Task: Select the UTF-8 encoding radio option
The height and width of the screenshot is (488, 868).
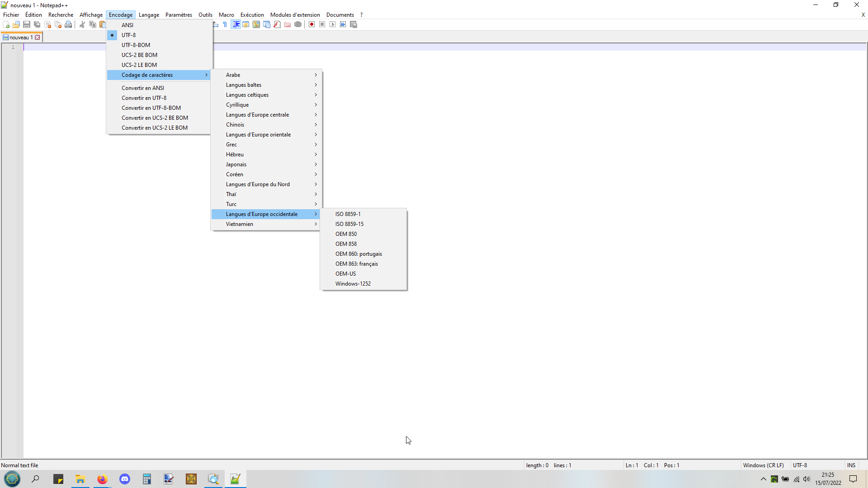Action: tap(128, 35)
